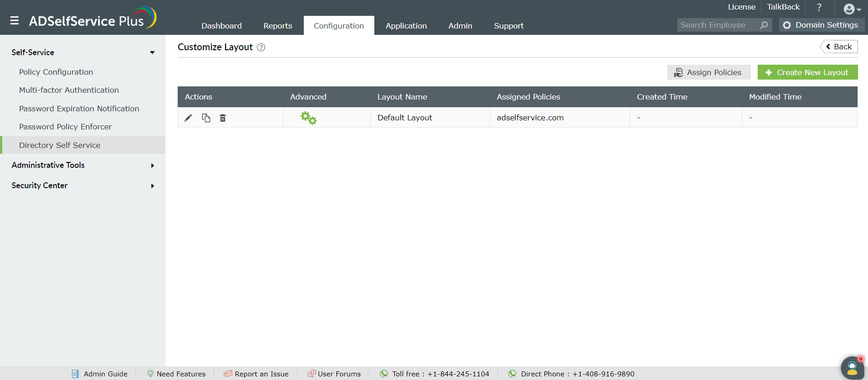868x380 pixels.
Task: Click the Layout Name column header
Action: click(x=402, y=97)
